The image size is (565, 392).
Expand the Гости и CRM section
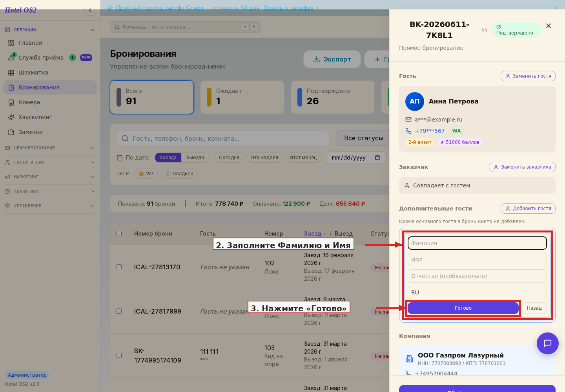(50, 162)
